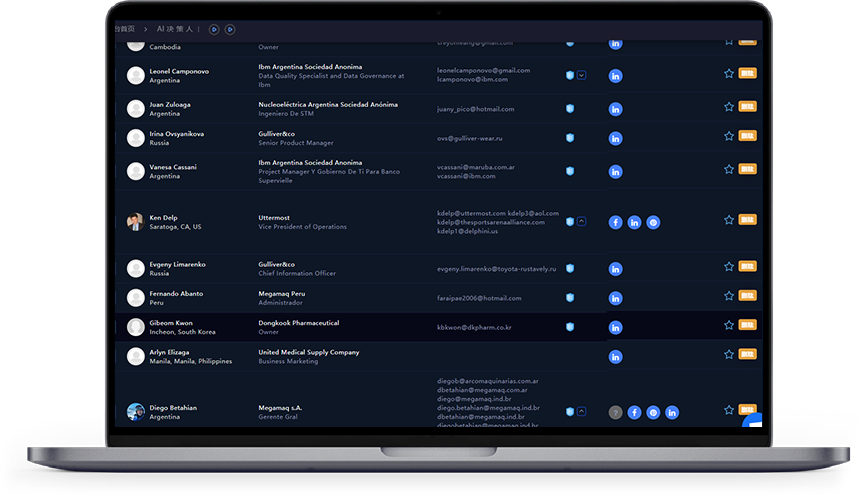The image size is (864, 496).
Task: Click the company name Uttermost
Action: point(274,218)
